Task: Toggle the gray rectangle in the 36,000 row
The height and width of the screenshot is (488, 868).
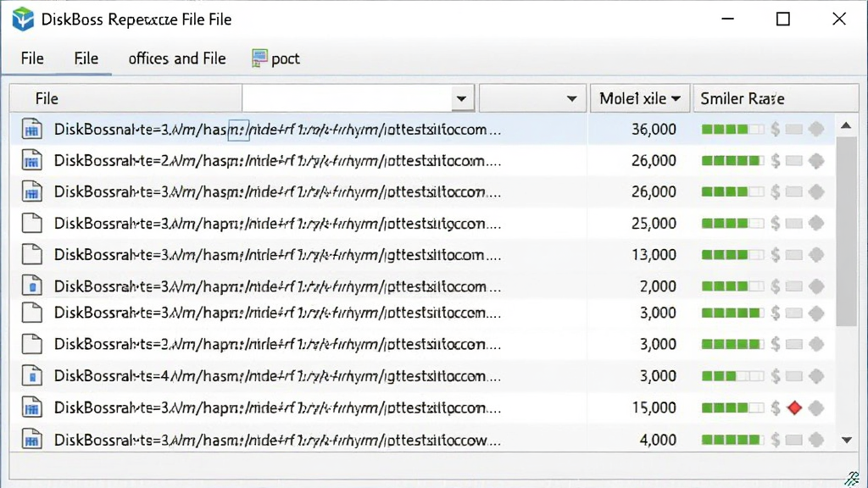Action: click(793, 129)
